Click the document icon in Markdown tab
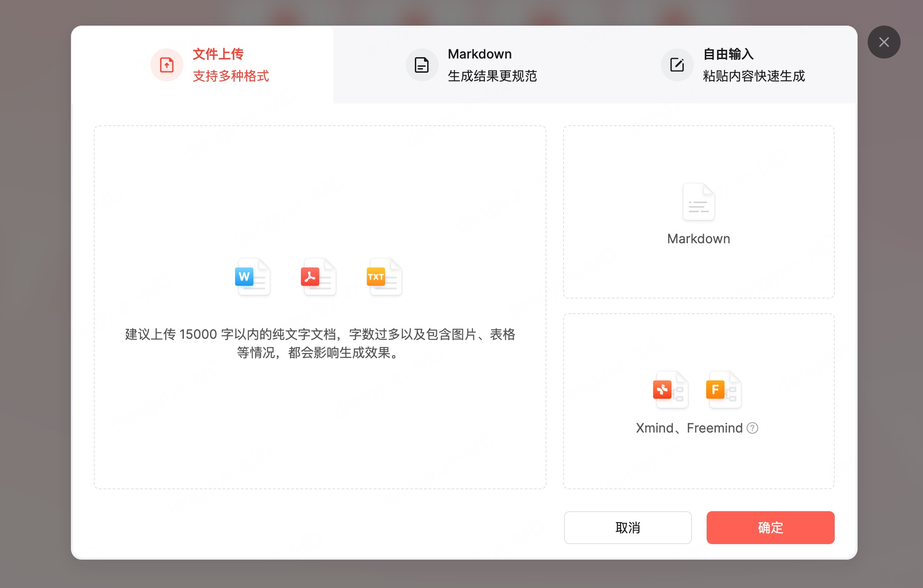 click(x=422, y=65)
